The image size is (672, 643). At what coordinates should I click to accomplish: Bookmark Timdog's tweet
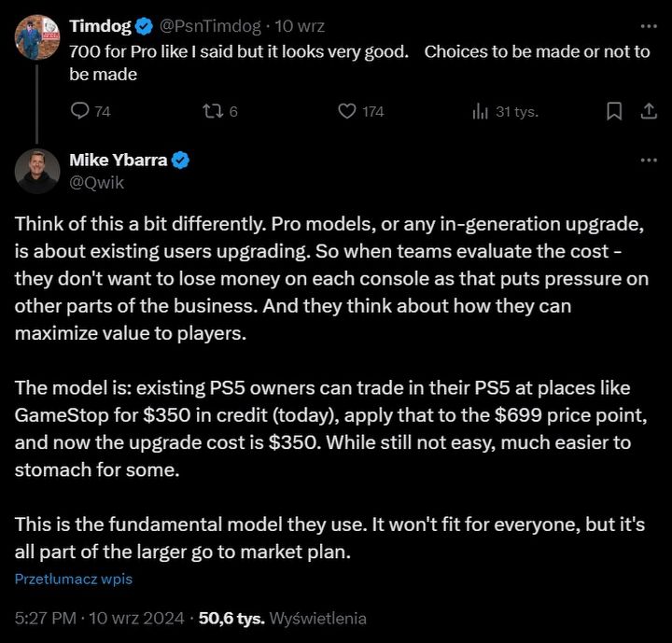614,111
